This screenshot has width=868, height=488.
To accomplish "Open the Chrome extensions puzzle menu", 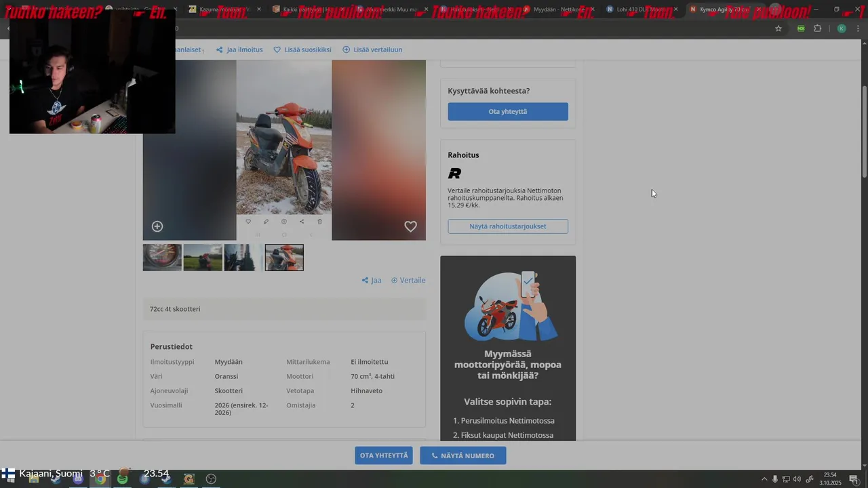I will 817,28.
